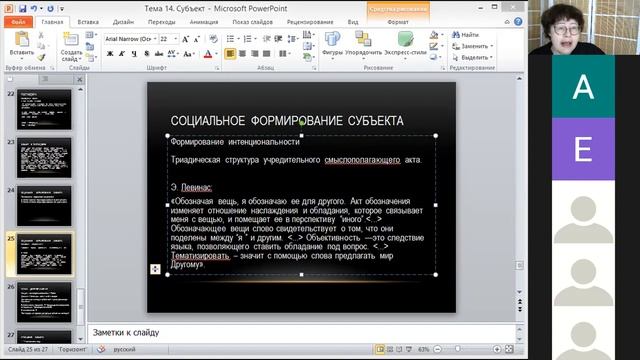
Task: Decrease the list indent level
Action: pyautogui.click(x=267, y=39)
